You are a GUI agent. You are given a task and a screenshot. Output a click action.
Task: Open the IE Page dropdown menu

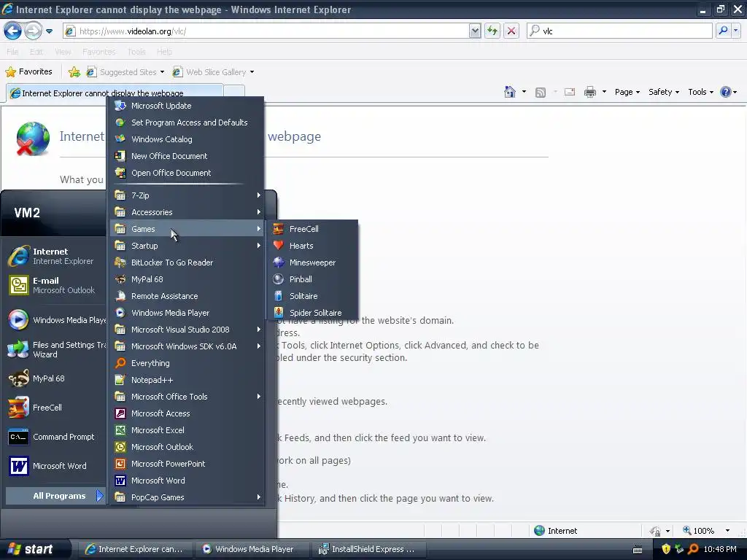(x=627, y=92)
